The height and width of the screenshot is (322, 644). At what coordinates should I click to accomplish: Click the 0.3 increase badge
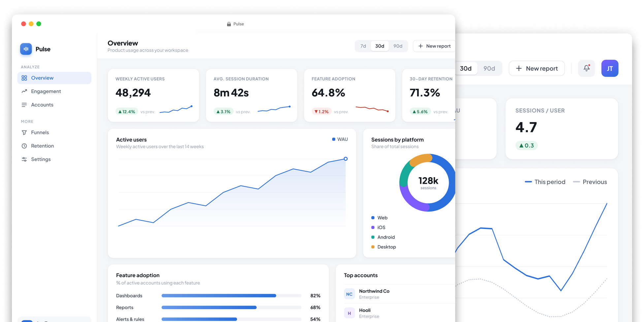(527, 145)
